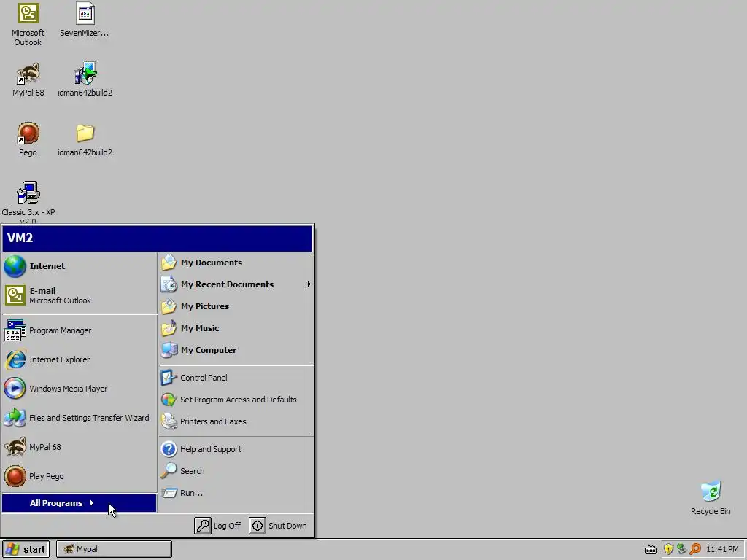Click the 11:41 PM clock

(722, 549)
